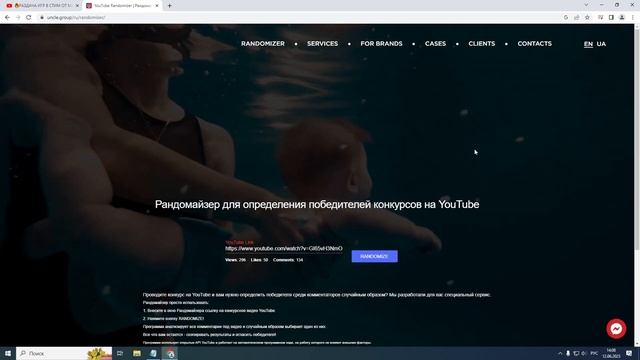The image size is (640, 360).
Task: Open microphone tray icon
Action: (568, 353)
